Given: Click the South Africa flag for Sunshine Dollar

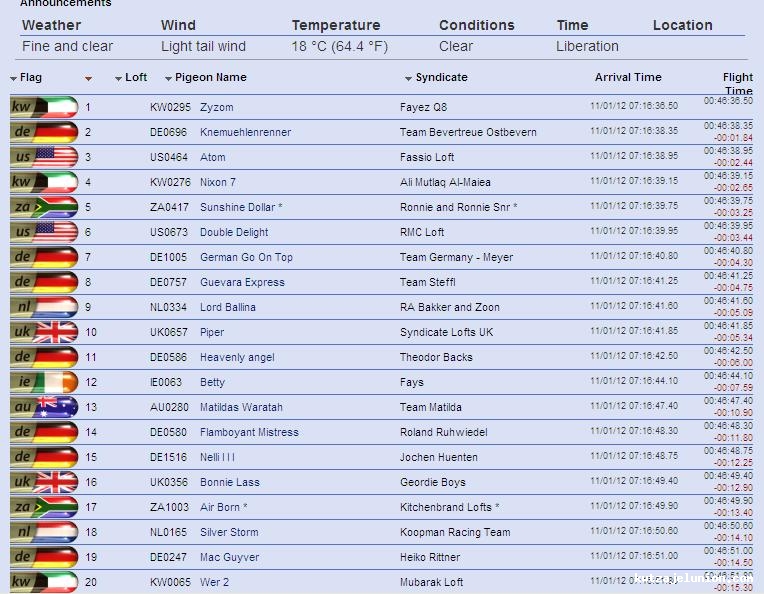Looking at the screenshot, I should click(44, 207).
